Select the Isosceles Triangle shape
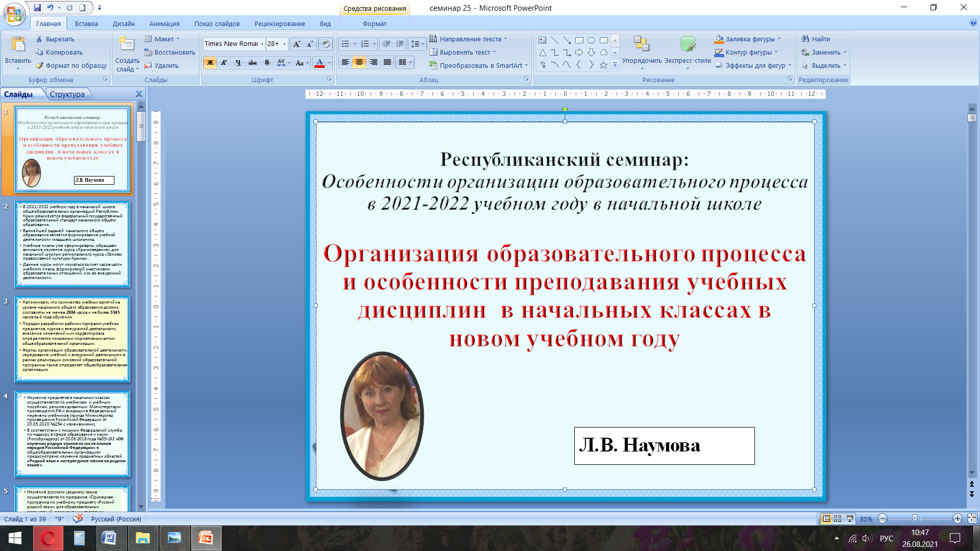980x551 pixels. (x=543, y=53)
